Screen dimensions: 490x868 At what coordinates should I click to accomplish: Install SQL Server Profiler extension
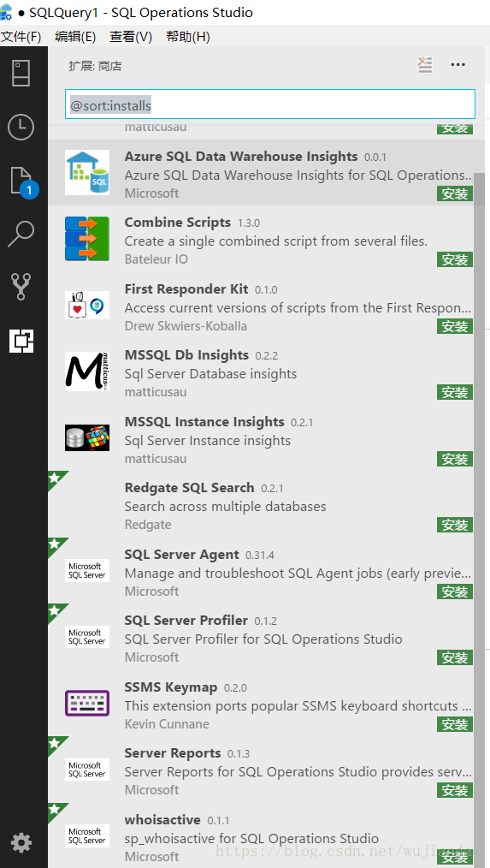coord(455,657)
